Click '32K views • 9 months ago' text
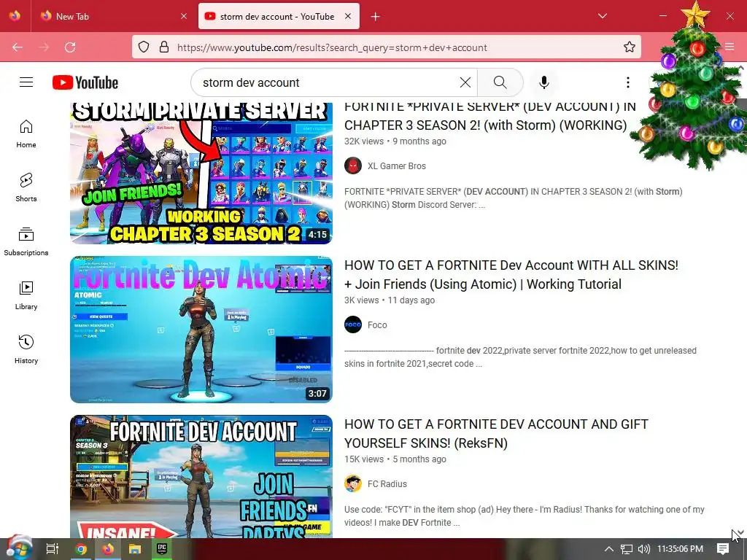The width and height of the screenshot is (747, 560). pyautogui.click(x=395, y=141)
